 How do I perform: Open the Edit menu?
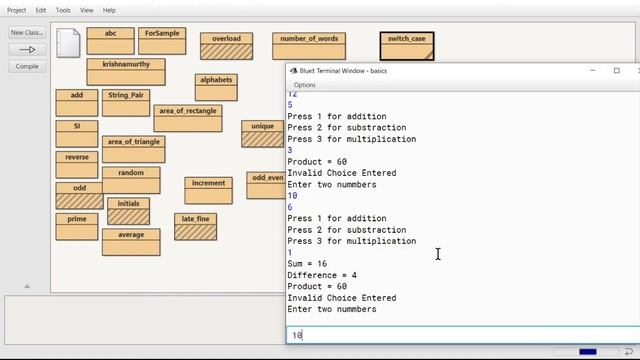coord(41,10)
